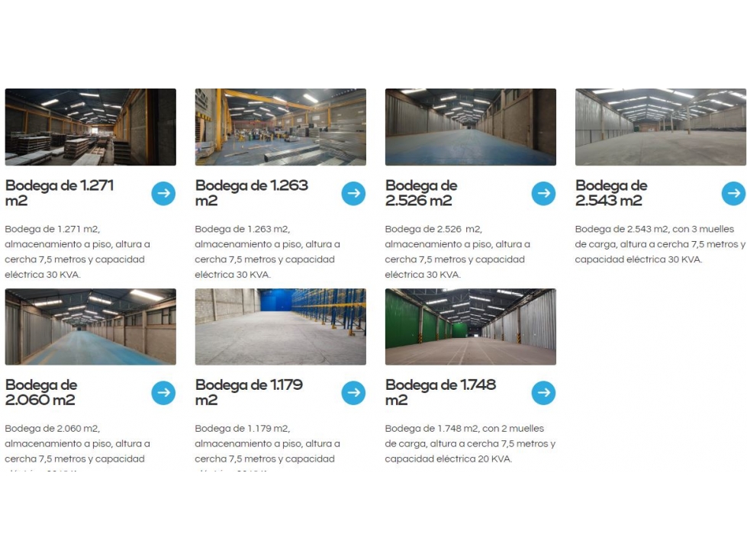Viewport: 747px width, 560px height.
Task: Select the Bodega de 2.526 m2 heading
Action: [422, 193]
